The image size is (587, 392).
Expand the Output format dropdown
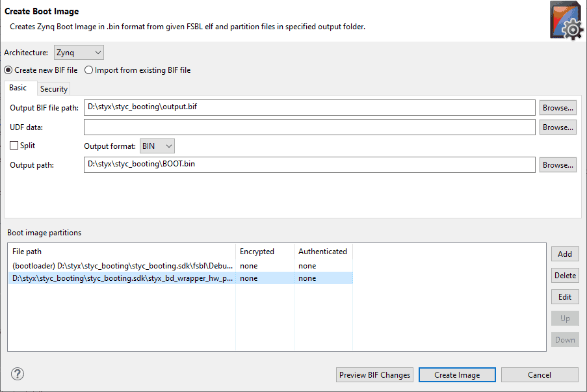pos(157,146)
